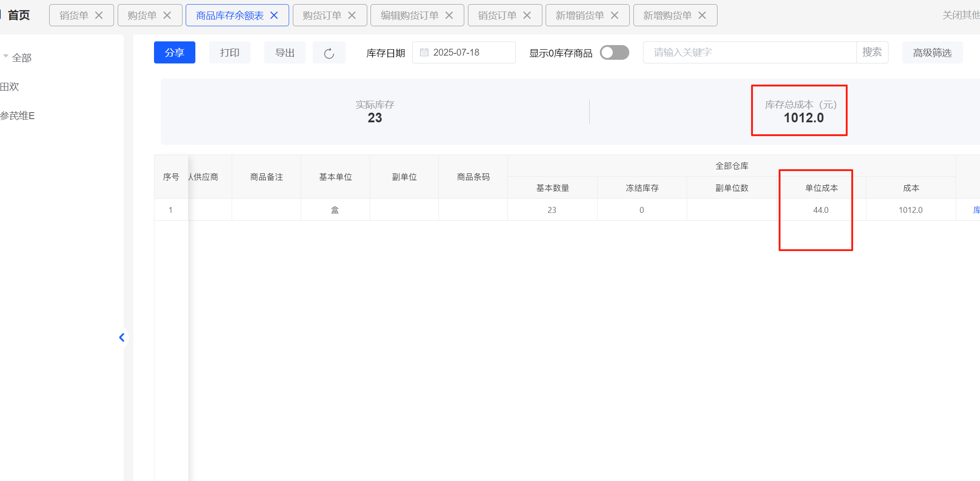Screen dimensions: 980x481
Task: Close the 新增销货单 tab
Action: pyautogui.click(x=615, y=15)
